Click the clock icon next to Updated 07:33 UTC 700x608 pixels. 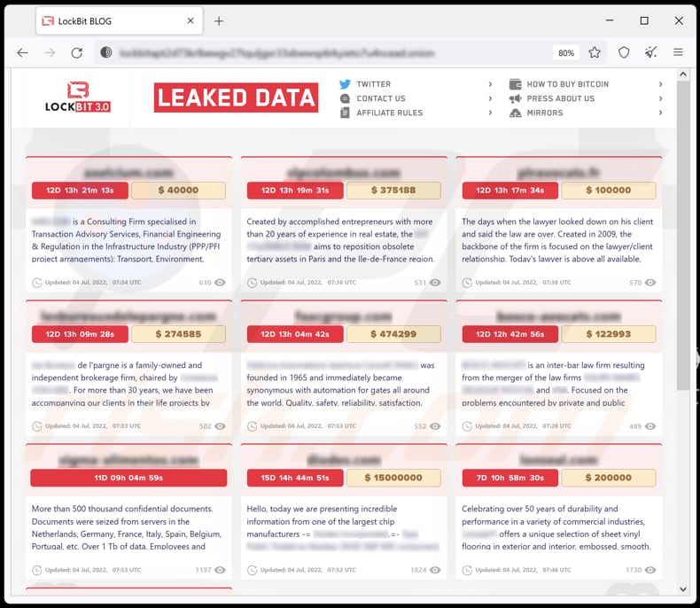click(x=37, y=426)
